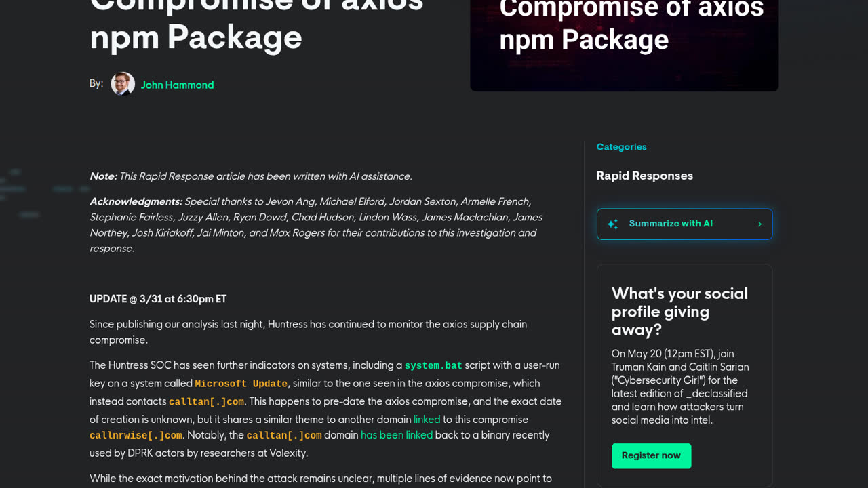The height and width of the screenshot is (488, 868).
Task: Select the 'Microsoft Update' code text
Action: click(241, 384)
